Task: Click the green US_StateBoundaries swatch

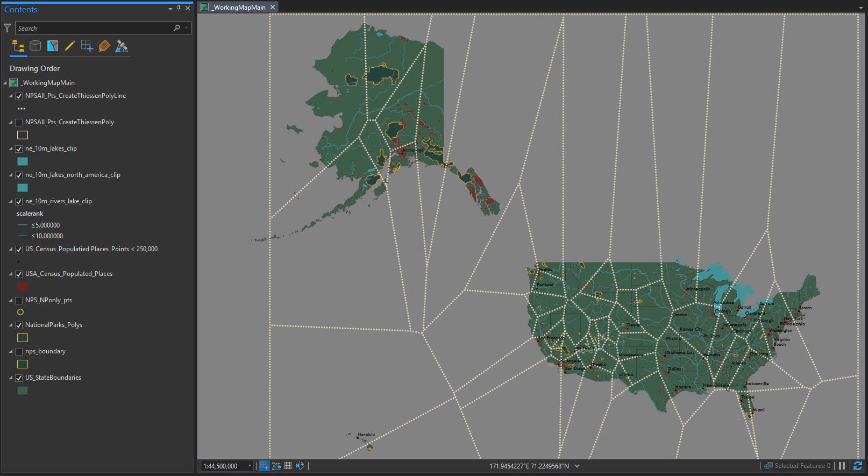Action: pos(23,390)
